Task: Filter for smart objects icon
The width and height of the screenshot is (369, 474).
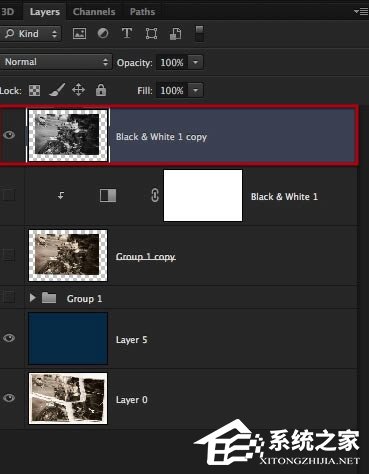Action: 175,34
